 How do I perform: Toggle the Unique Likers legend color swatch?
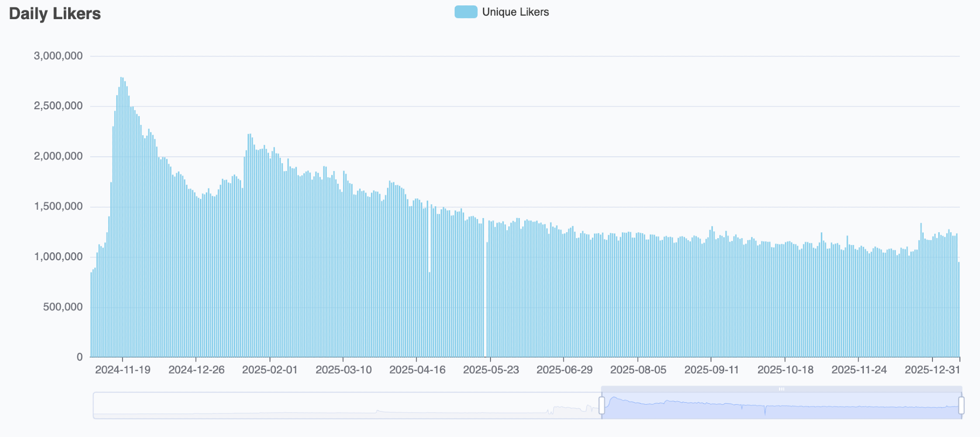point(465,12)
